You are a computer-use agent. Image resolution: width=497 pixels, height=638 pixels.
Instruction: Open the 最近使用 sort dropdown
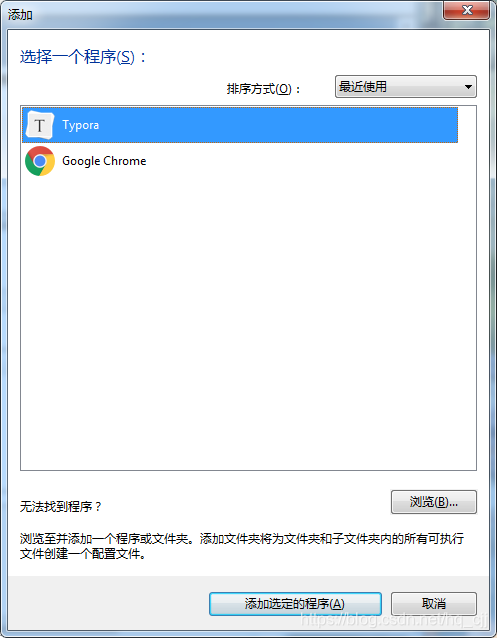point(405,87)
